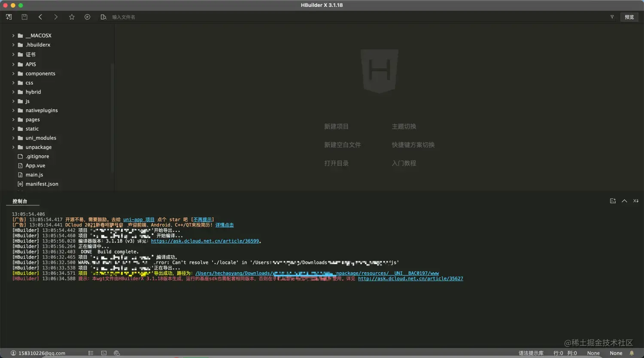Click the new project icon in the toolbar

click(x=9, y=17)
